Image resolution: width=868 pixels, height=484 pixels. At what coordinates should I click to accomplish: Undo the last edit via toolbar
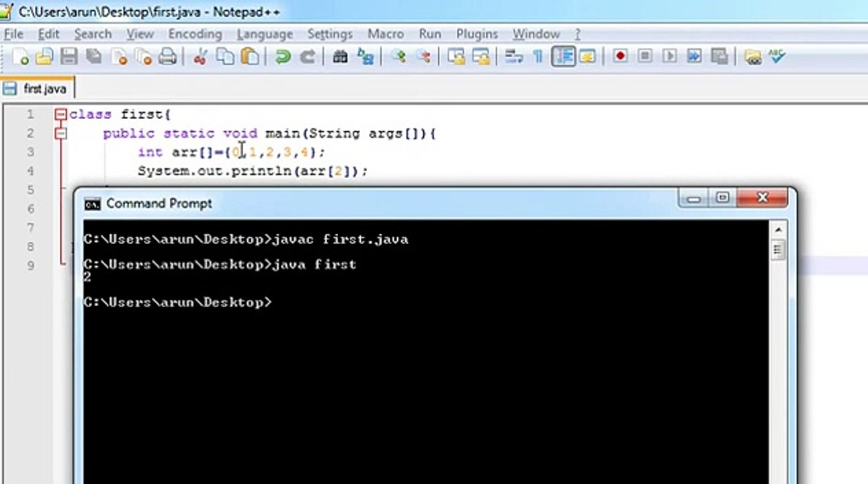click(x=283, y=57)
